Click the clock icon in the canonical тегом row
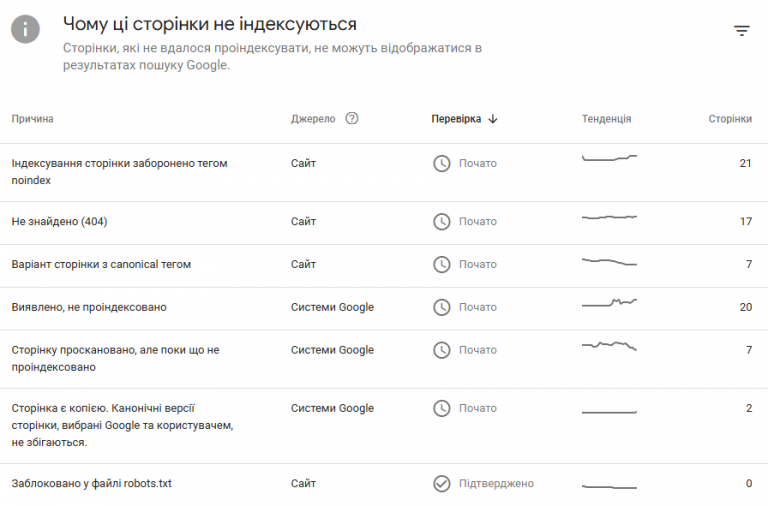Image resolution: width=768 pixels, height=506 pixels. tap(441, 265)
